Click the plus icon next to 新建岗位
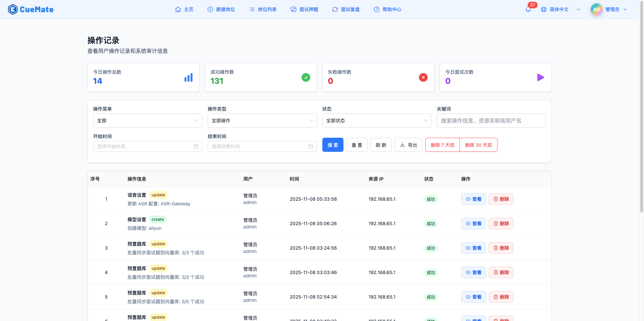This screenshot has height=321, width=644. point(210,9)
